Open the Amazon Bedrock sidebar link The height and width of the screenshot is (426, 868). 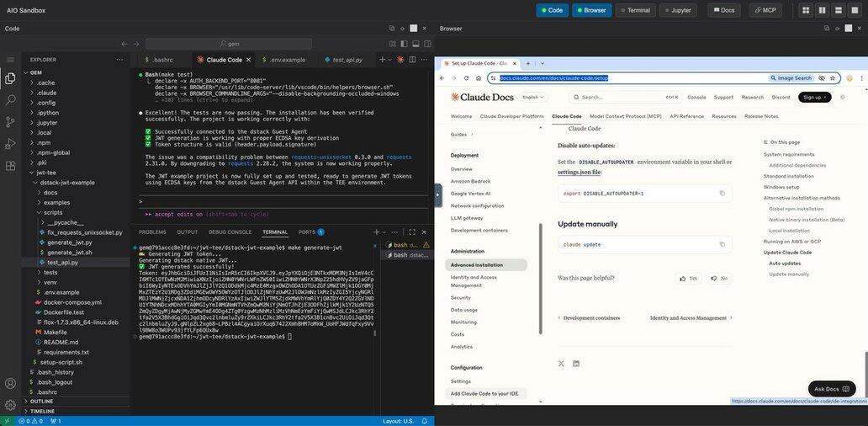[x=470, y=181]
